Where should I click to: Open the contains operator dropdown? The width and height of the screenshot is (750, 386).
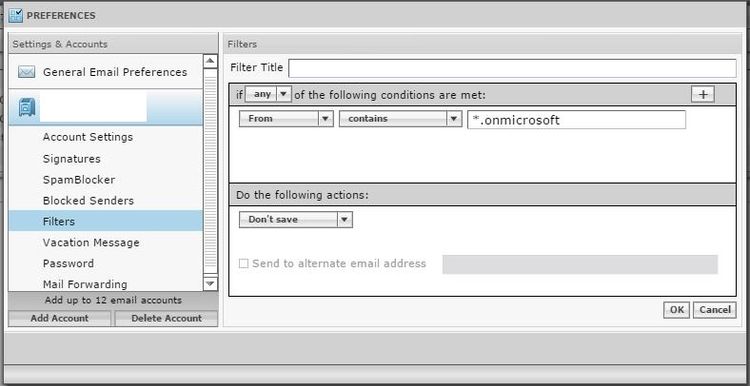pyautogui.click(x=400, y=119)
